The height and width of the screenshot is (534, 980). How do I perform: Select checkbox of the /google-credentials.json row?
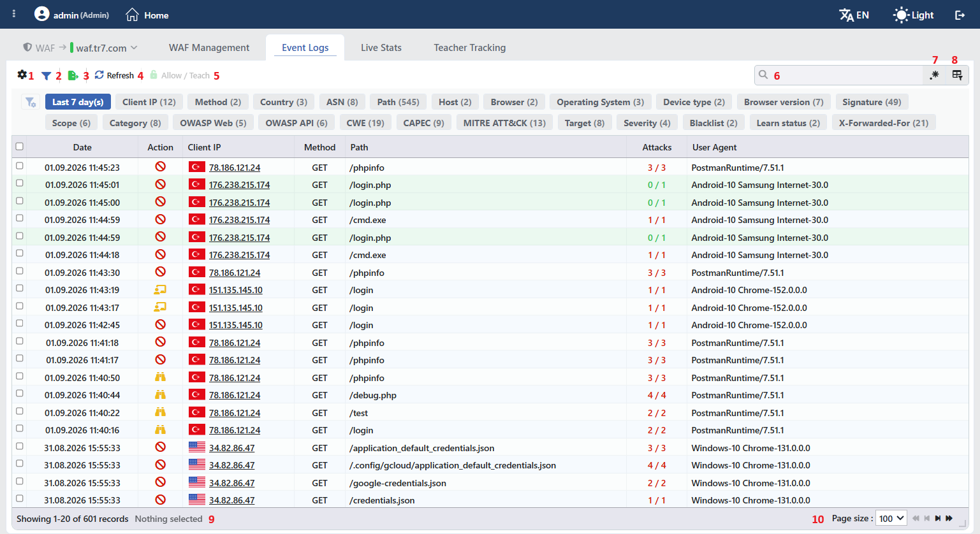click(20, 481)
